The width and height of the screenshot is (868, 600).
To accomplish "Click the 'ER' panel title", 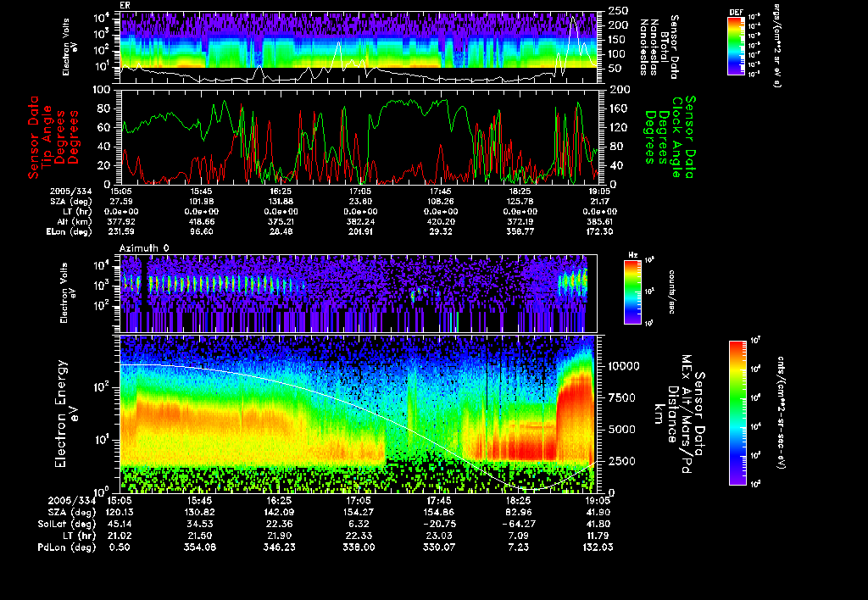I will point(125,6).
